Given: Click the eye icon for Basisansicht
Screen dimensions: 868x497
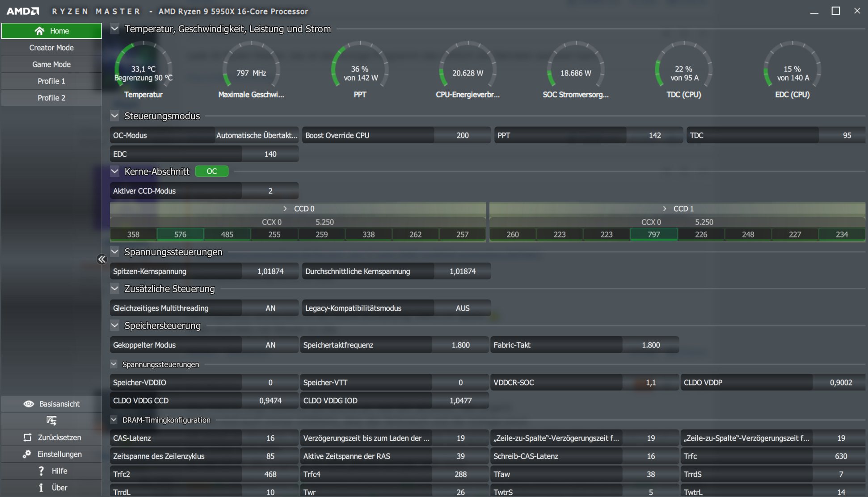Looking at the screenshot, I should (x=29, y=404).
